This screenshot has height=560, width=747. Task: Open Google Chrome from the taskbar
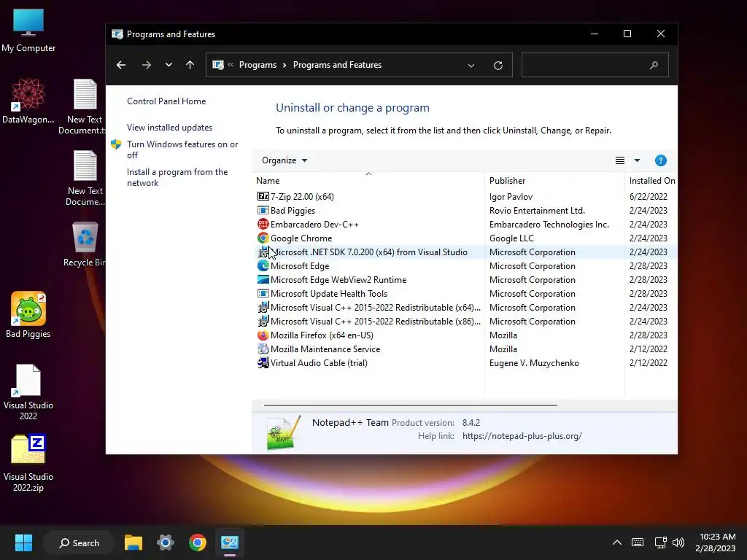[x=197, y=542]
